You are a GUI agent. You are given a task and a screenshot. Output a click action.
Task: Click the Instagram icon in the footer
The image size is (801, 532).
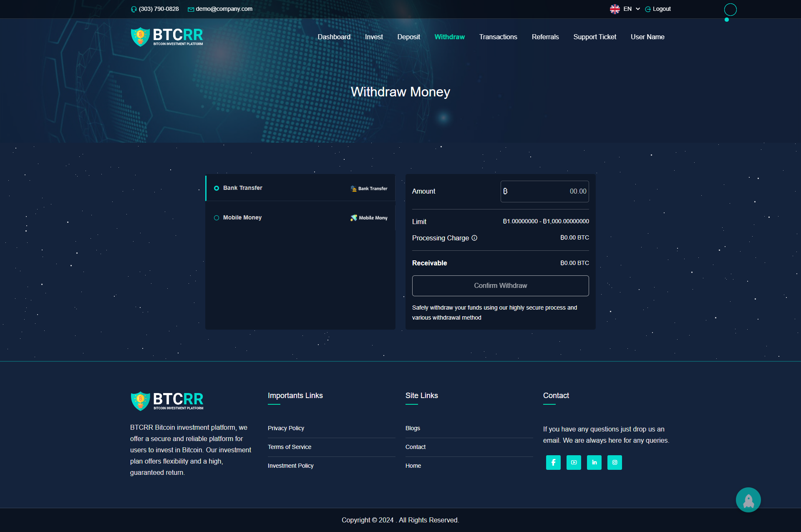(x=615, y=462)
